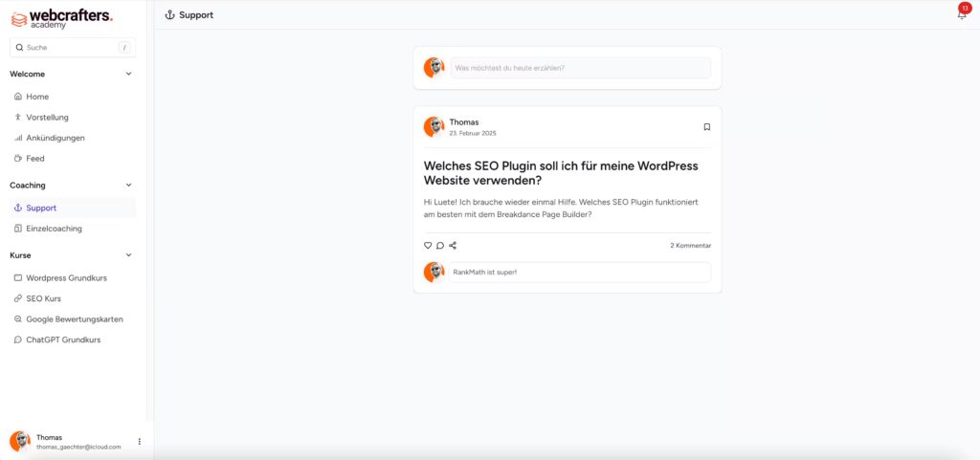Click the Google Bewertungskarten search icon
This screenshot has width=980, height=460.
(x=17, y=319)
